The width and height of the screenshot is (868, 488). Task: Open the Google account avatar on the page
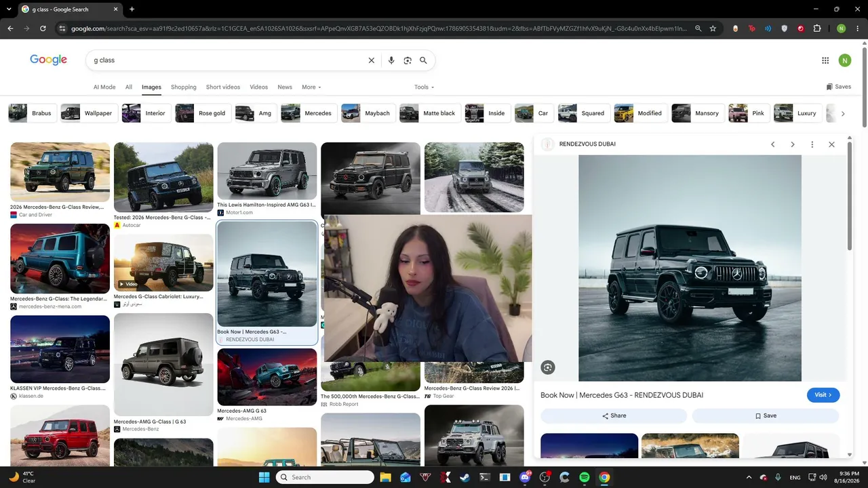tap(844, 60)
